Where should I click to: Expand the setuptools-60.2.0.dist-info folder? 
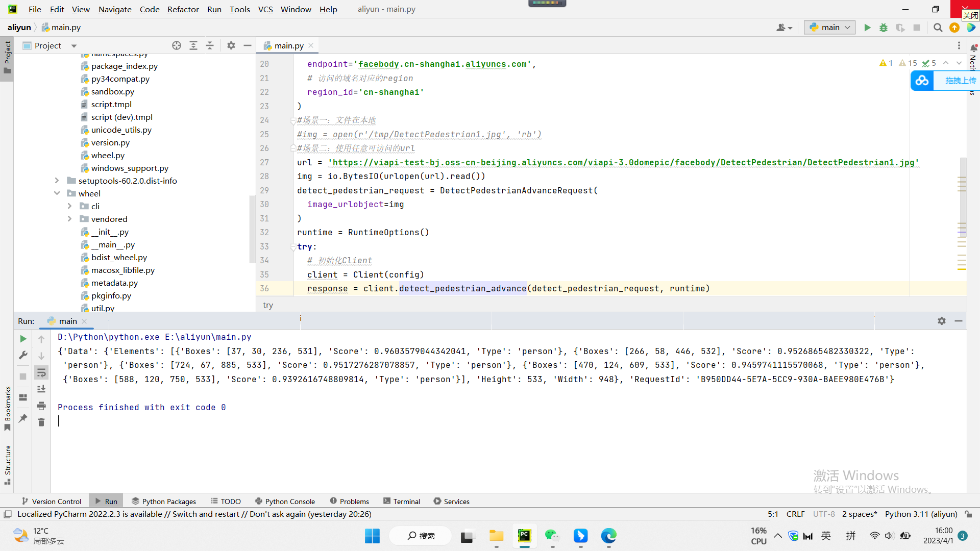pyautogui.click(x=57, y=181)
